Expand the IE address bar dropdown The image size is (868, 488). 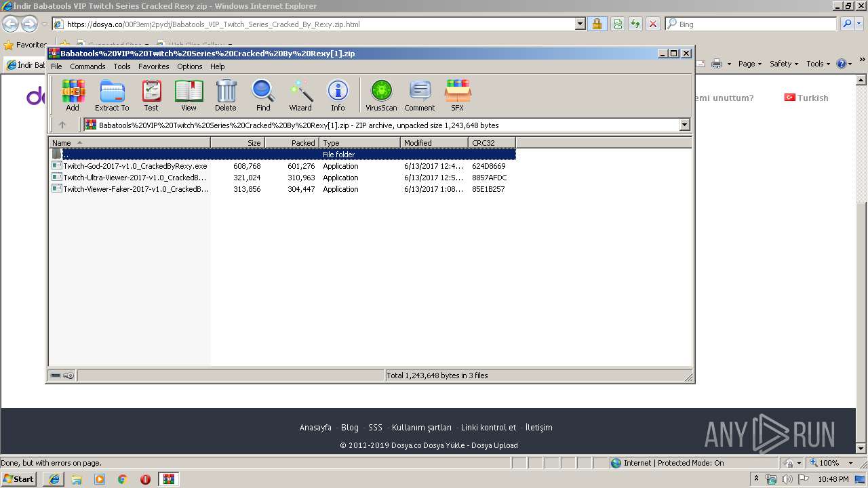[580, 24]
